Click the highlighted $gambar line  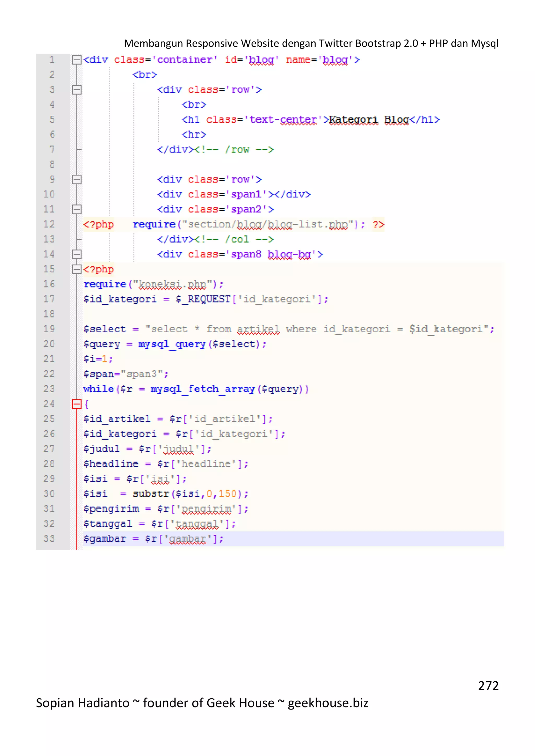pos(153,539)
